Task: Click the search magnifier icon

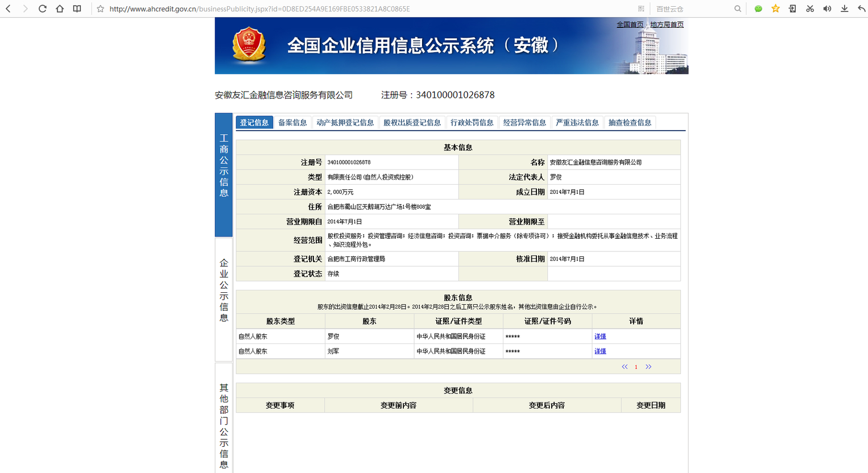Action: [738, 9]
